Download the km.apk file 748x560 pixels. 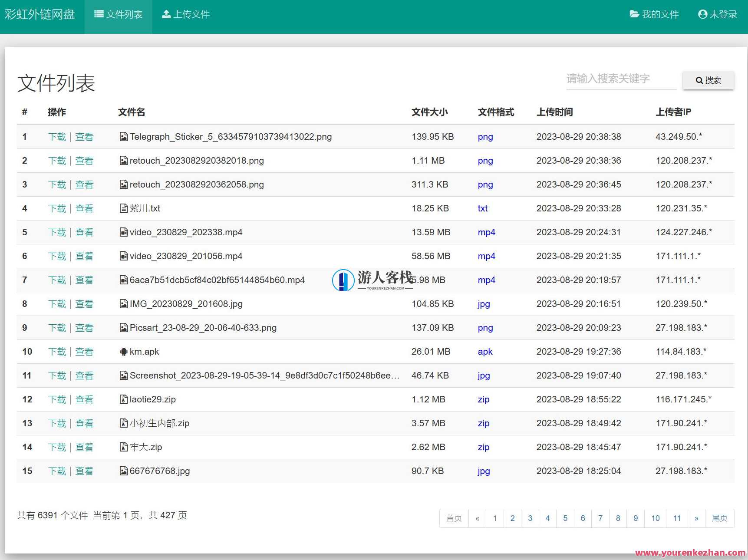[57, 352]
